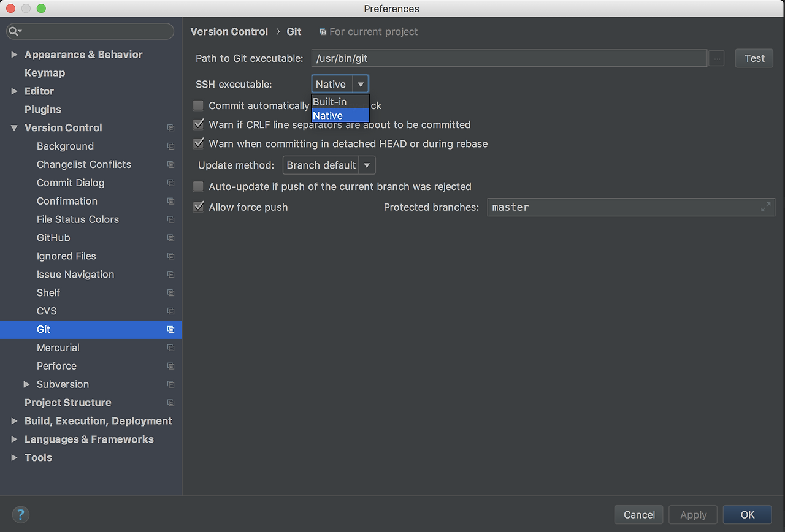Open File Status Colors settings
This screenshot has width=785, height=532.
[x=78, y=219]
